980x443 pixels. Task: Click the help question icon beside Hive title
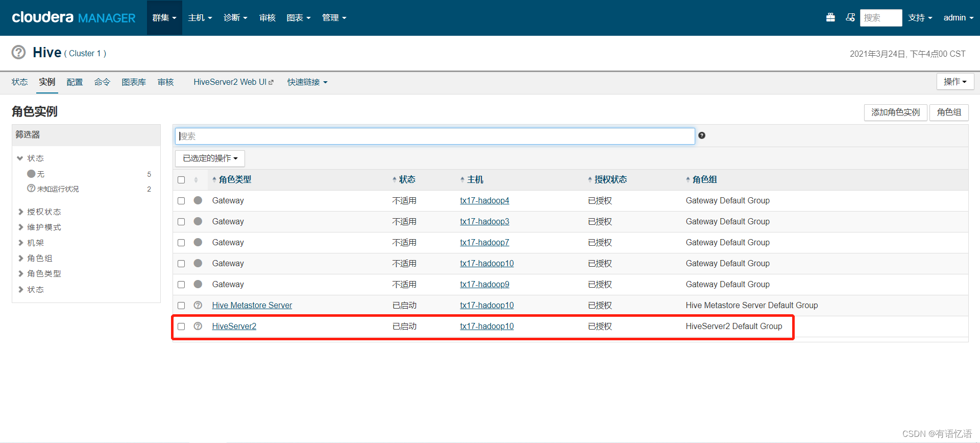tap(18, 52)
